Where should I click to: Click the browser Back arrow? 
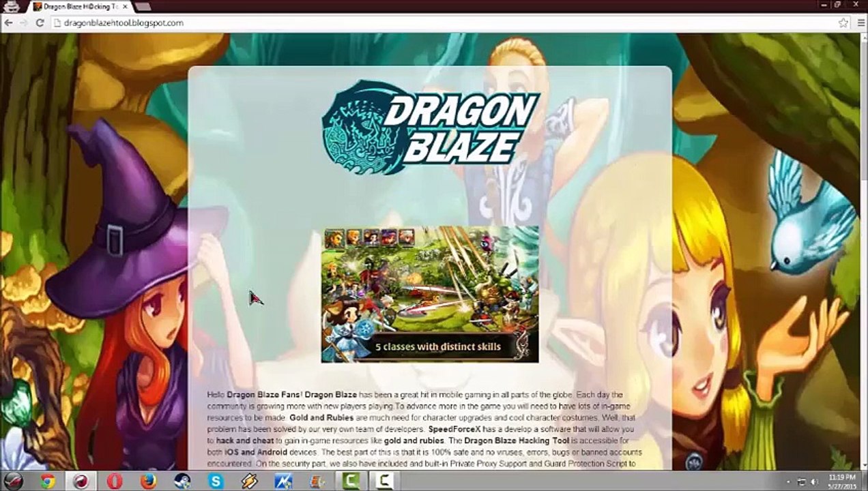pos(8,23)
